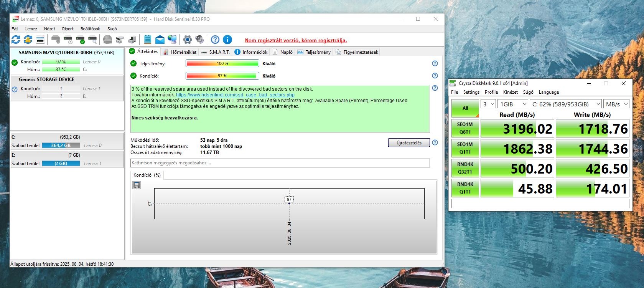644x288 pixels.
Task: Open the Lemez menu
Action: (31, 29)
